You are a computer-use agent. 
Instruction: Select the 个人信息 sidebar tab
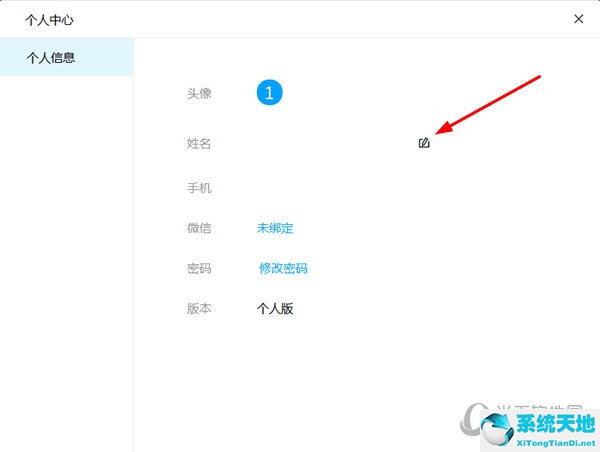tap(67, 57)
